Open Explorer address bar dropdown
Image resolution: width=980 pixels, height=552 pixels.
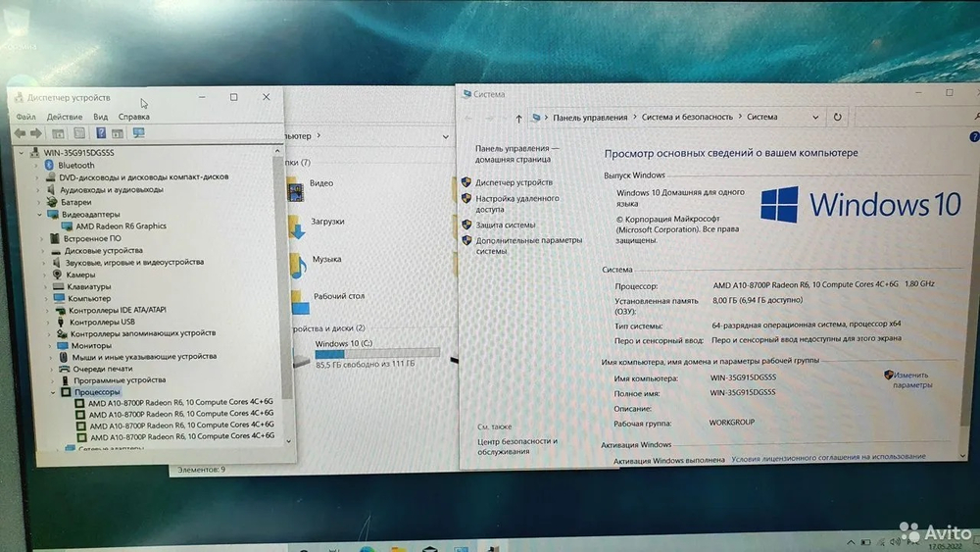click(445, 137)
